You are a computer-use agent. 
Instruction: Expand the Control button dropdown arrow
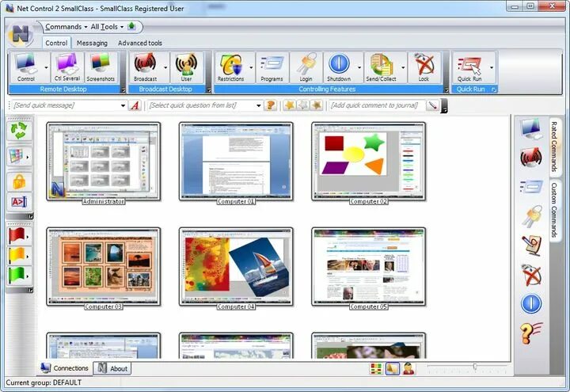point(46,67)
